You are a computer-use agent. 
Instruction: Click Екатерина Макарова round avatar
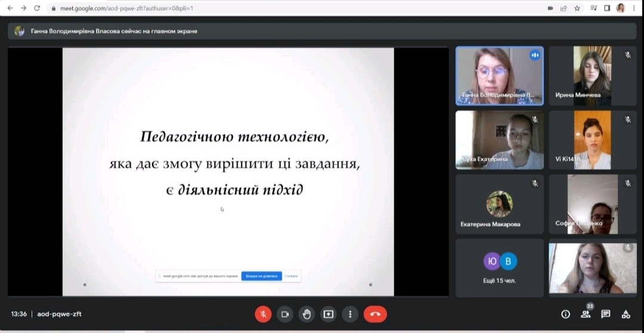(x=500, y=204)
